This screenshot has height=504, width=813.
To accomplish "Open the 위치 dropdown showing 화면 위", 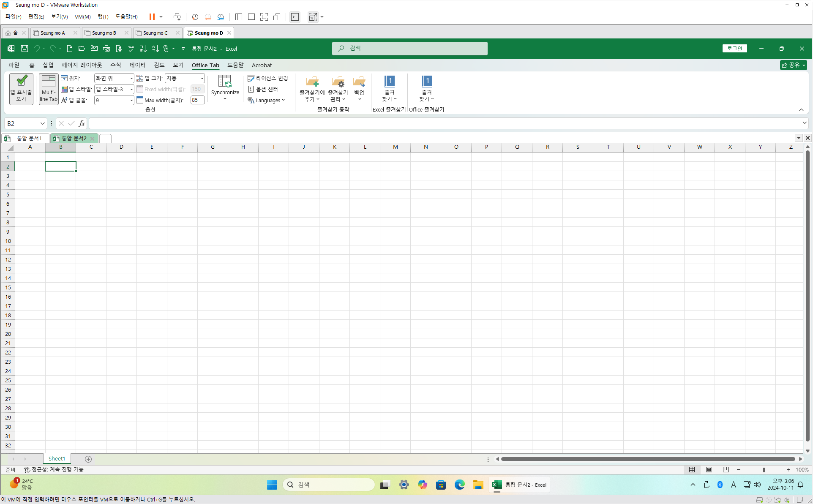I will tap(114, 78).
